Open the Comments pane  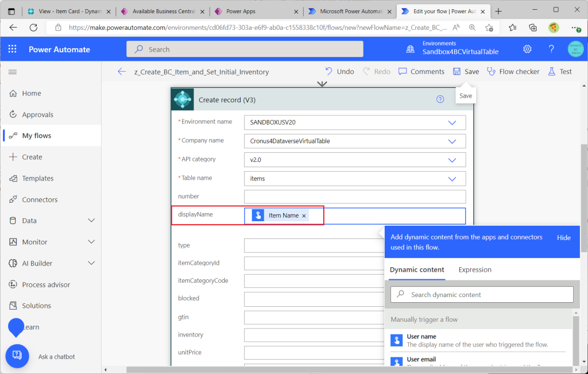coord(421,72)
